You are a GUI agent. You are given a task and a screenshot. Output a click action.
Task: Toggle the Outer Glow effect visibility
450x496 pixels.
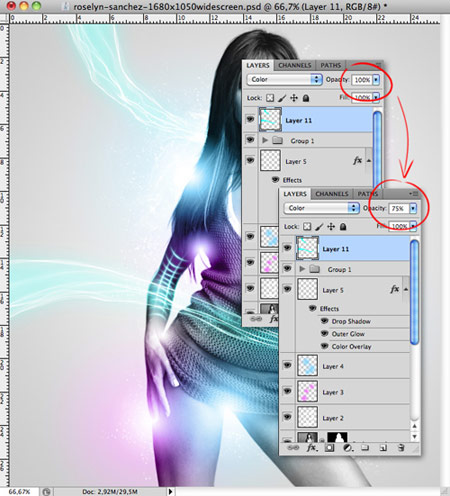pyautogui.click(x=324, y=334)
